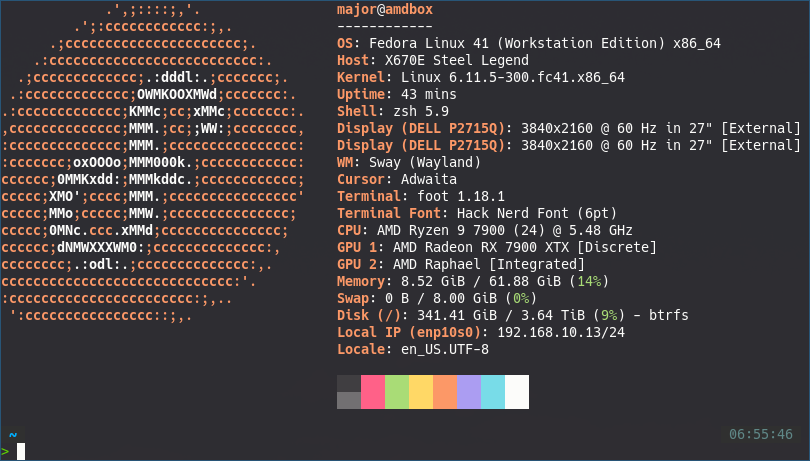Choose the purple color swatch
The width and height of the screenshot is (810, 461).
(x=469, y=392)
